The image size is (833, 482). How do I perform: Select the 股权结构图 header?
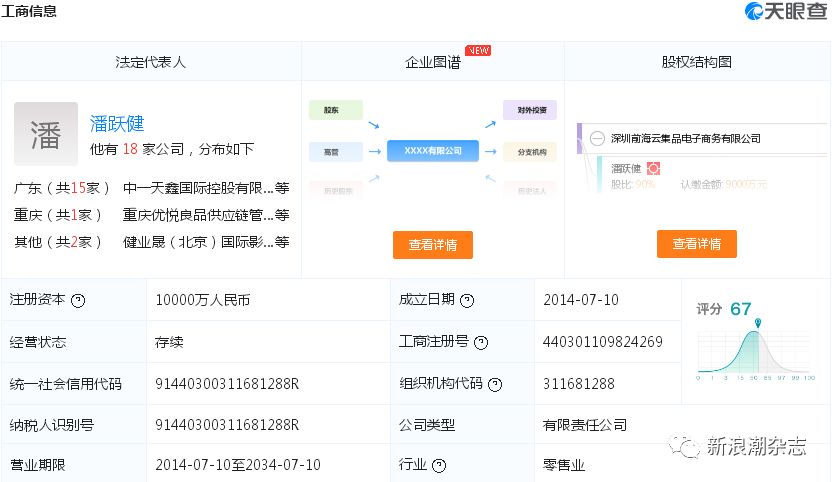(696, 62)
